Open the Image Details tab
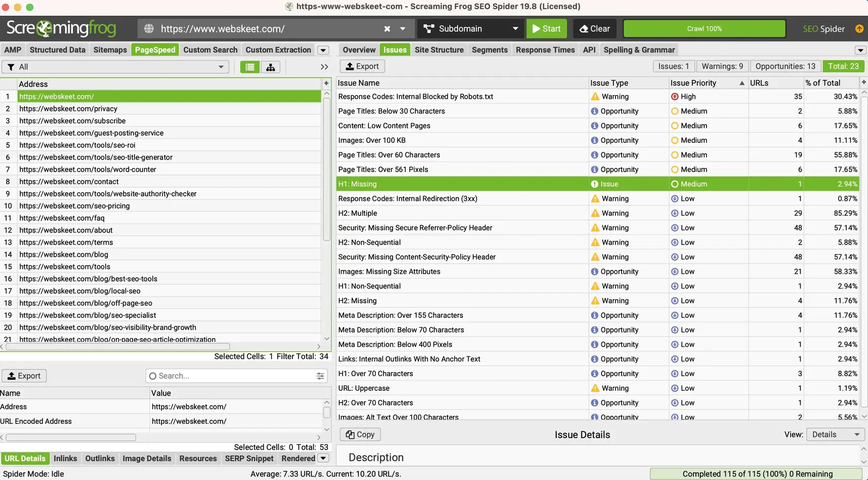This screenshot has height=480, width=868. [x=147, y=458]
